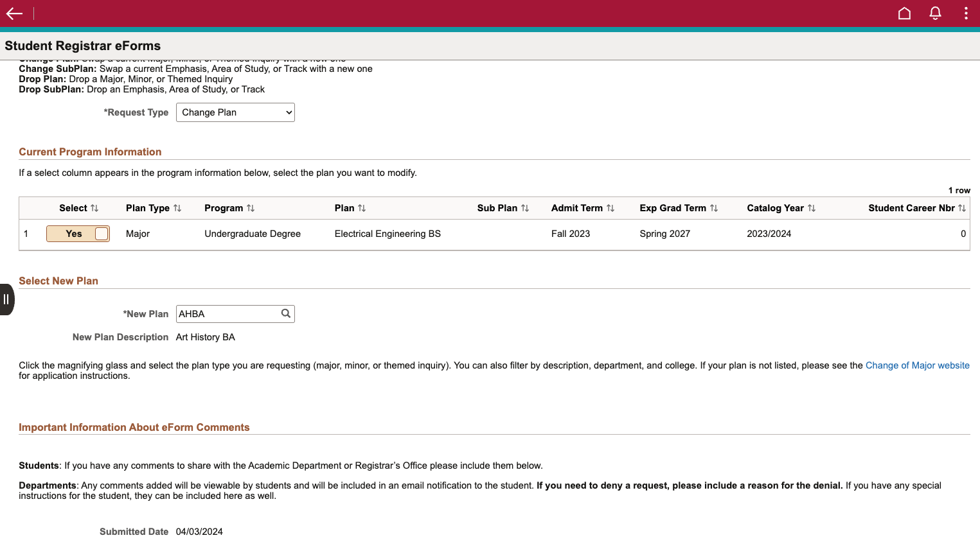The image size is (980, 540).
Task: Click the Submitted Date value 04/03/2024
Action: [199, 532]
